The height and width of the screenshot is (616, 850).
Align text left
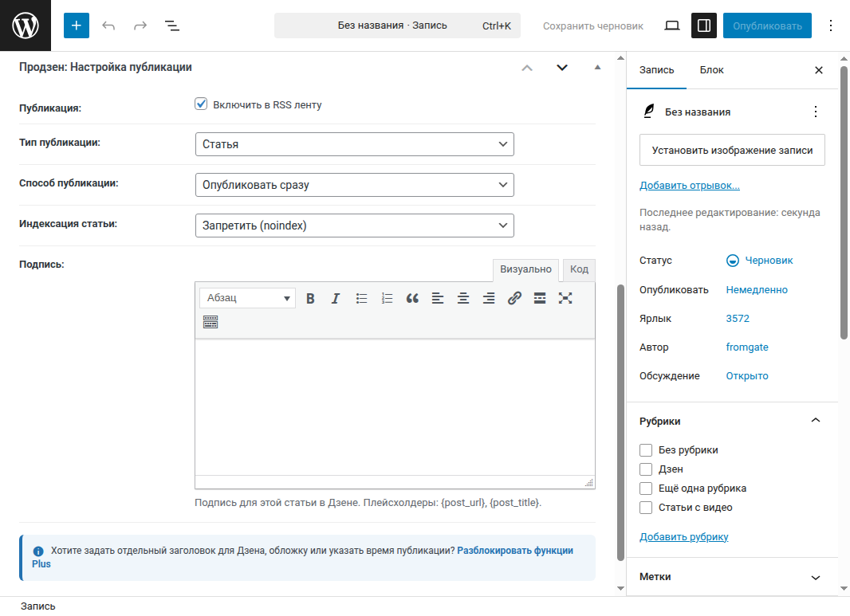(x=438, y=299)
